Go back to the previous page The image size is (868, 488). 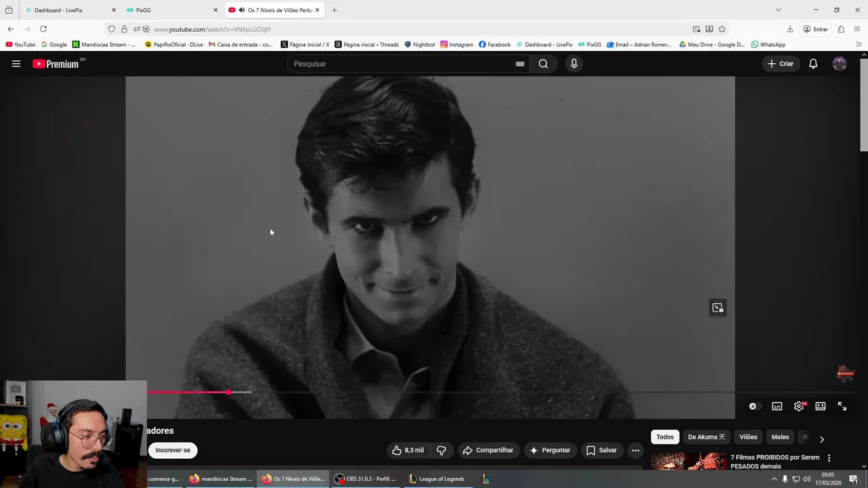coord(11,29)
